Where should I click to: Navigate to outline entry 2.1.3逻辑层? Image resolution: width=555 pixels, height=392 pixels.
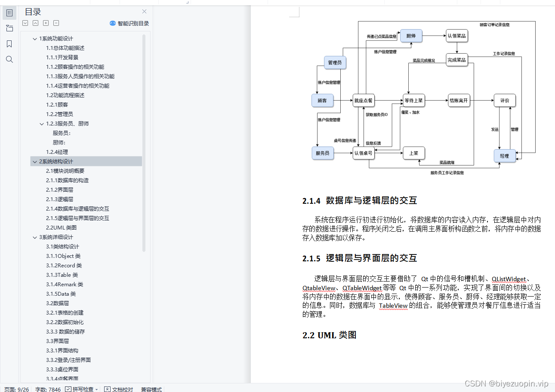point(60,199)
